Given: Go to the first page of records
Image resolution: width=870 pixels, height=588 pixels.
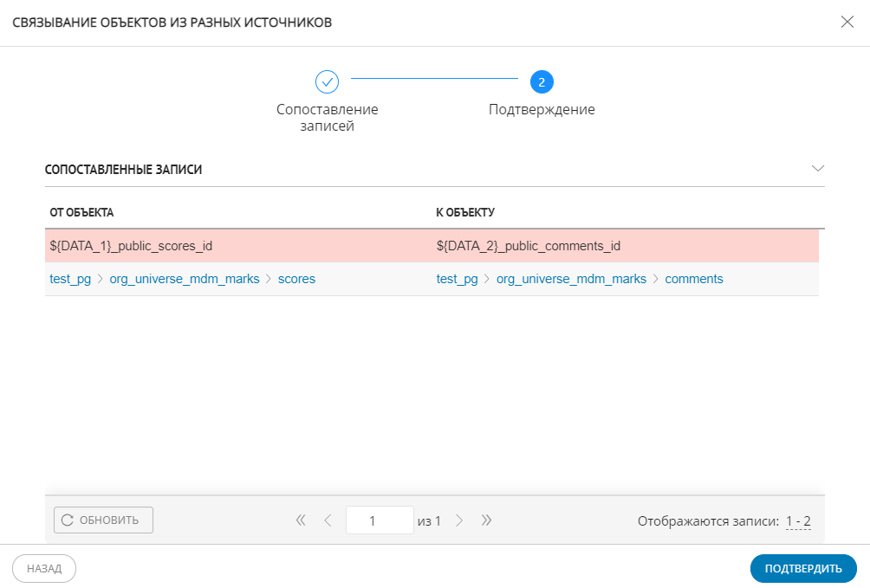Looking at the screenshot, I should pyautogui.click(x=301, y=520).
